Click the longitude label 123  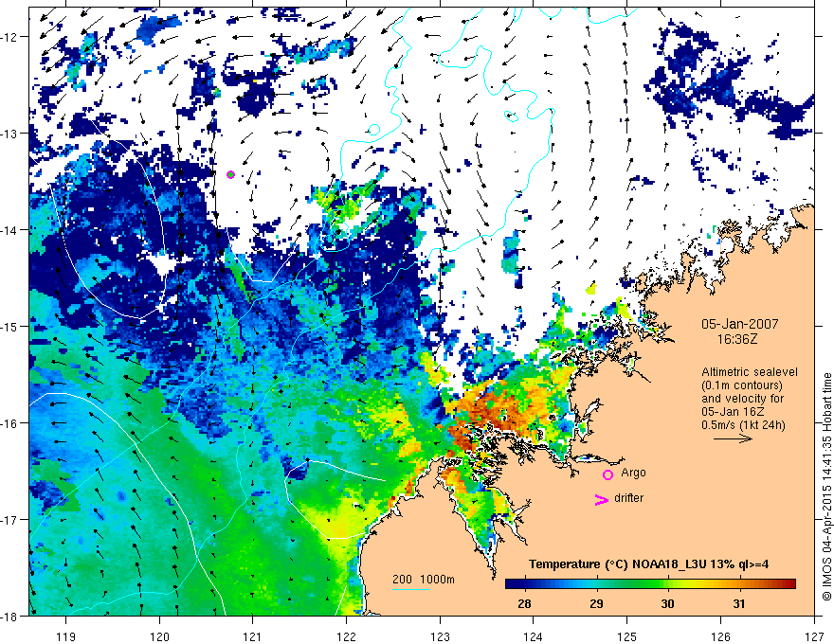click(440, 636)
